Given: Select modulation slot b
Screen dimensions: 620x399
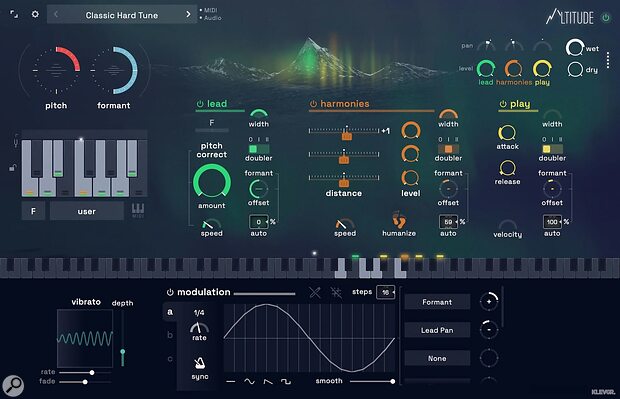Looking at the screenshot, I should [x=170, y=335].
